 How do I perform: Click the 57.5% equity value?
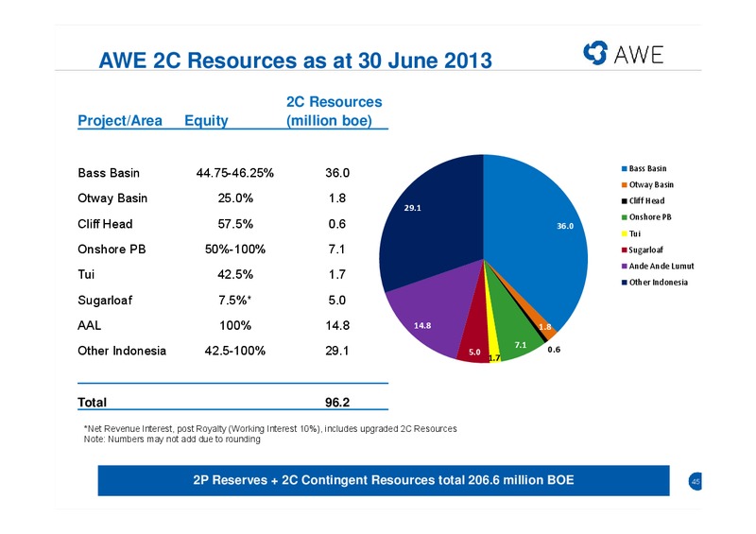pos(235,224)
